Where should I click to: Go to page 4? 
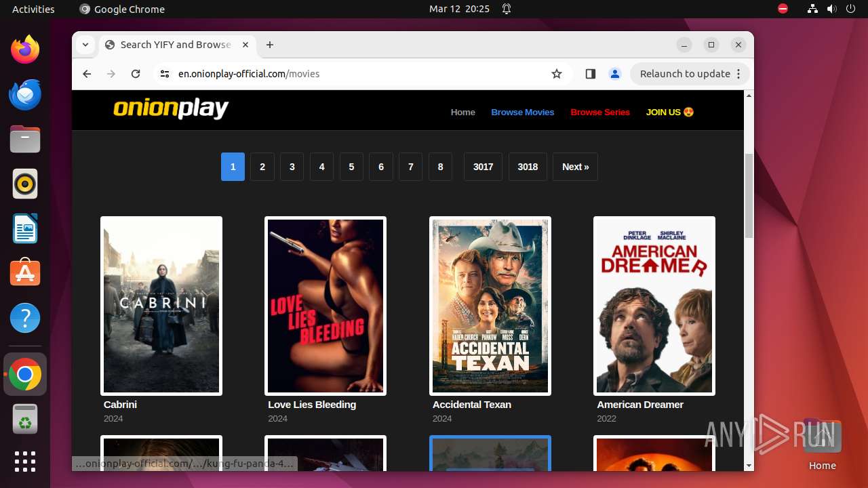pos(321,167)
